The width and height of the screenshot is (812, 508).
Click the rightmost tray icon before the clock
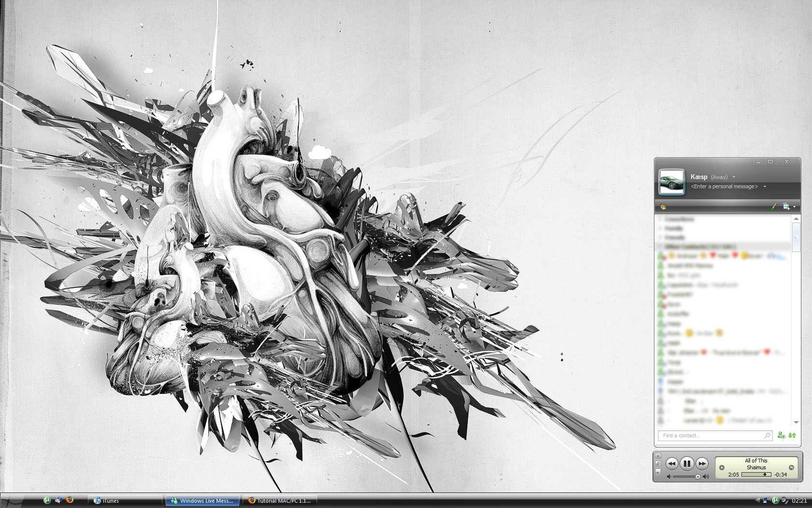click(x=784, y=500)
